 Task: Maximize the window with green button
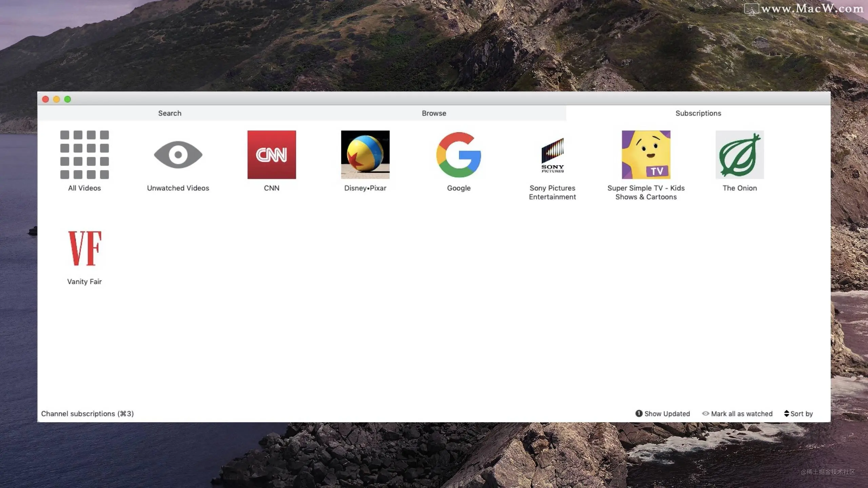pyautogui.click(x=67, y=99)
